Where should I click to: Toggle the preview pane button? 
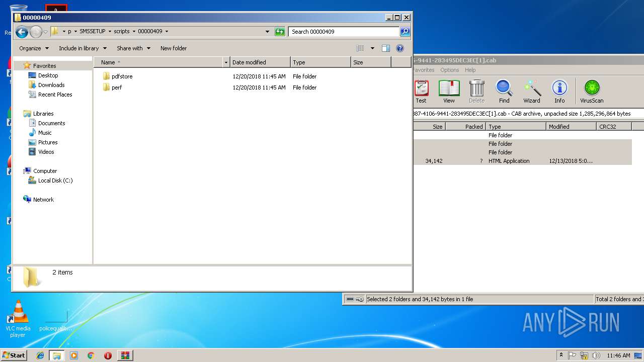[386, 48]
